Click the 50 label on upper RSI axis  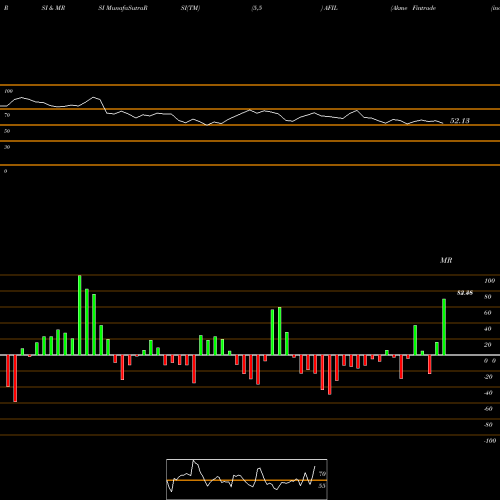(7, 131)
